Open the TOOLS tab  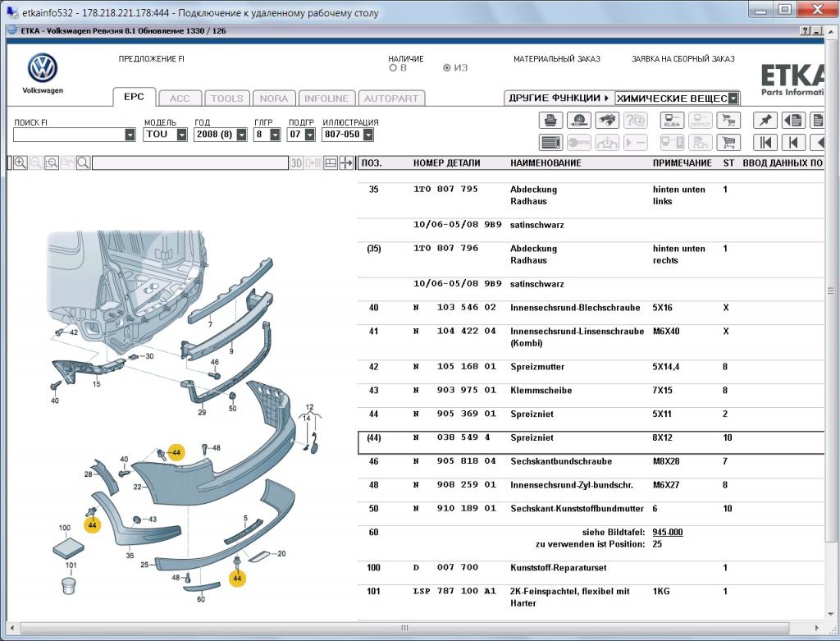pyautogui.click(x=226, y=98)
